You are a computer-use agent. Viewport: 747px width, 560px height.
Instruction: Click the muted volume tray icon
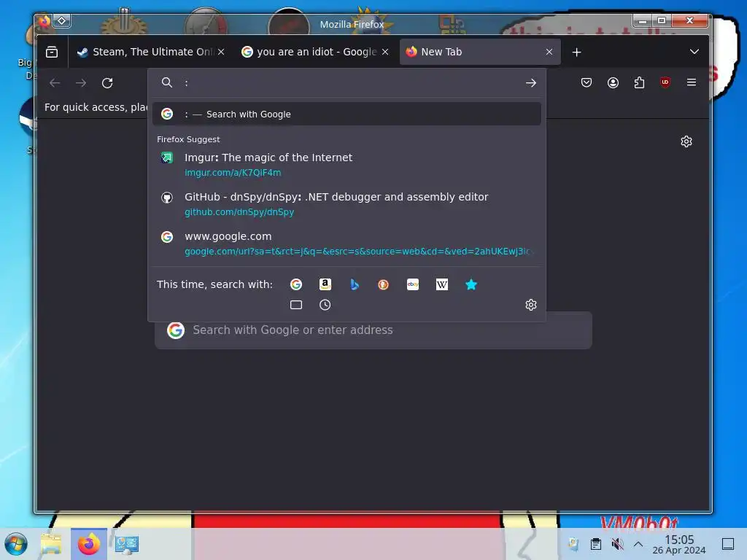(x=617, y=544)
